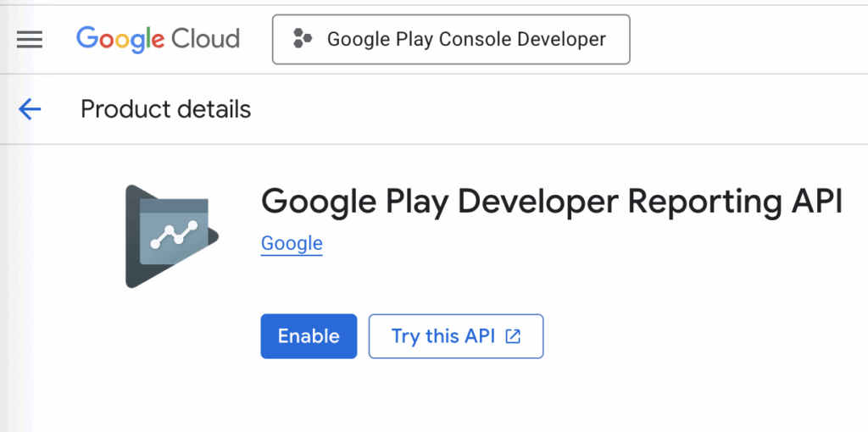Open the Google Play Console Developer project selector
The height and width of the screenshot is (432, 868).
click(451, 39)
